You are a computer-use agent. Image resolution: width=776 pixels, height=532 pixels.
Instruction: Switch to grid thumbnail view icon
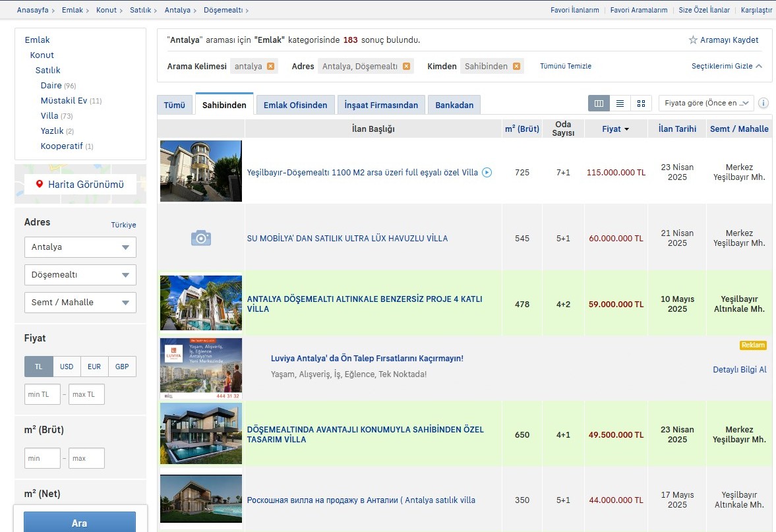pyautogui.click(x=642, y=103)
